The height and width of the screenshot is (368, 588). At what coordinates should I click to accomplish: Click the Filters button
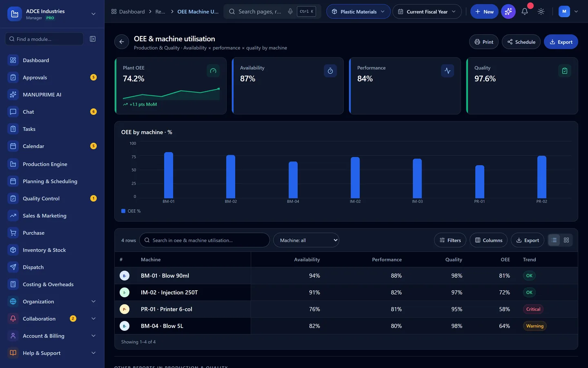coord(450,240)
